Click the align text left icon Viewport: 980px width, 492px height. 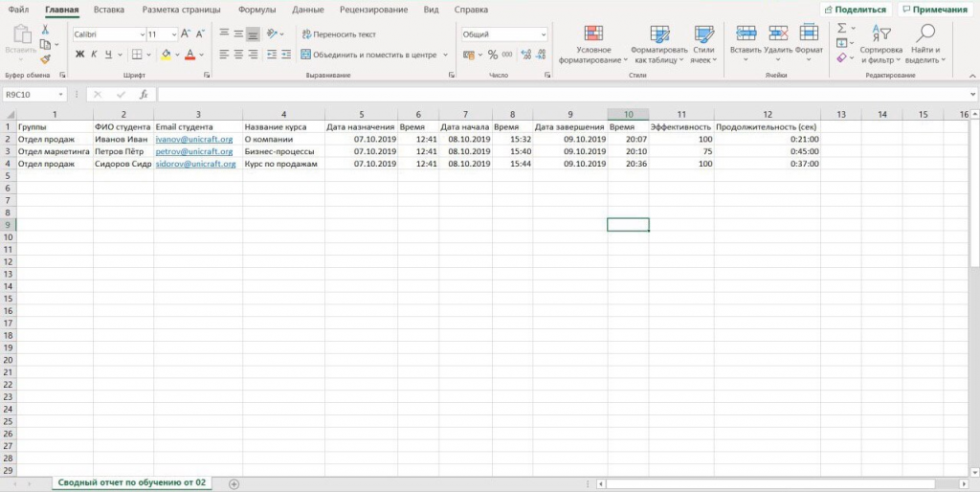coord(224,55)
